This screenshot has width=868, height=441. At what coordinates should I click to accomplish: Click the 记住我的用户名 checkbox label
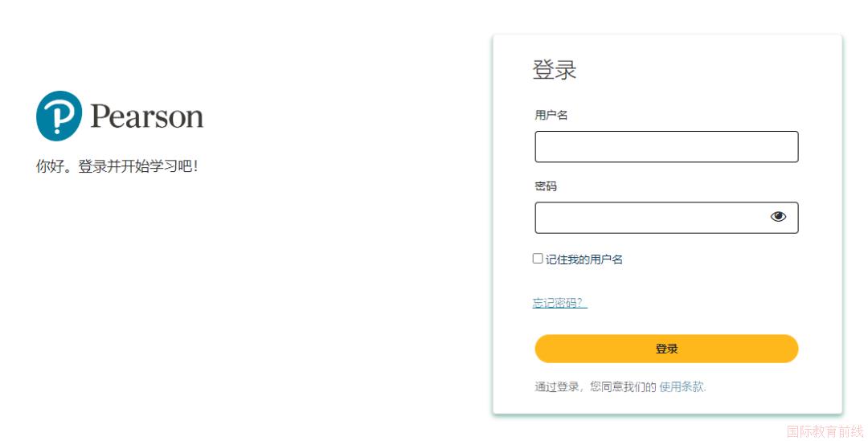584,259
